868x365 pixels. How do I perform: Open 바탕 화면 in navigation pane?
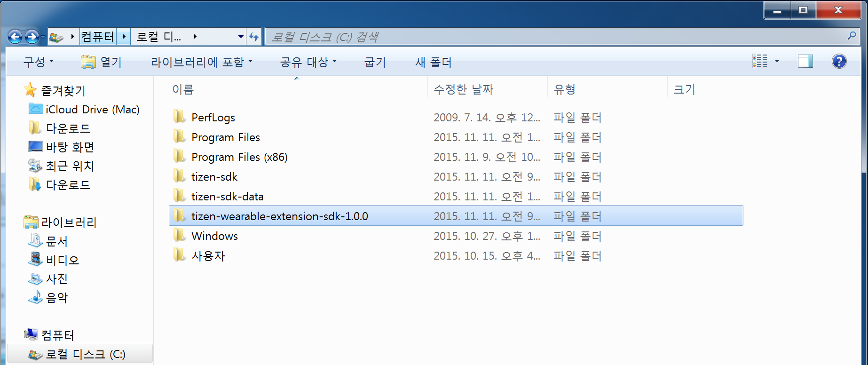(61, 147)
